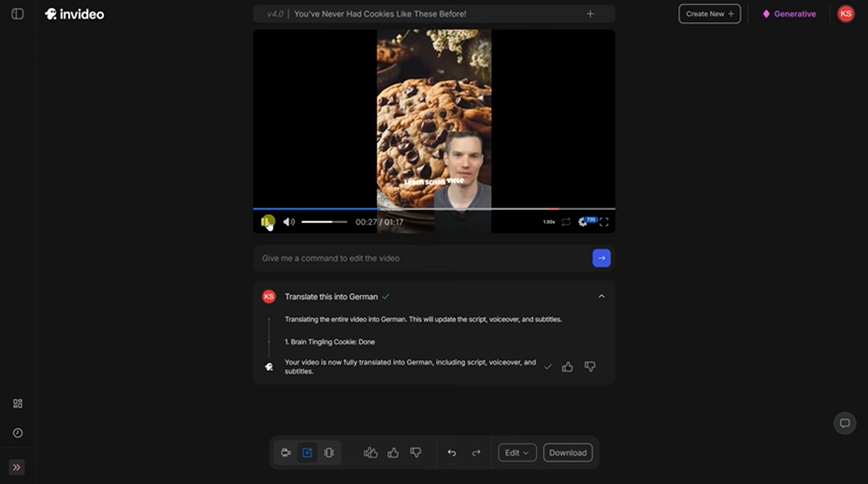Image resolution: width=868 pixels, height=484 pixels.
Task: Collapse the 'Translate this into German' message
Action: click(x=602, y=296)
